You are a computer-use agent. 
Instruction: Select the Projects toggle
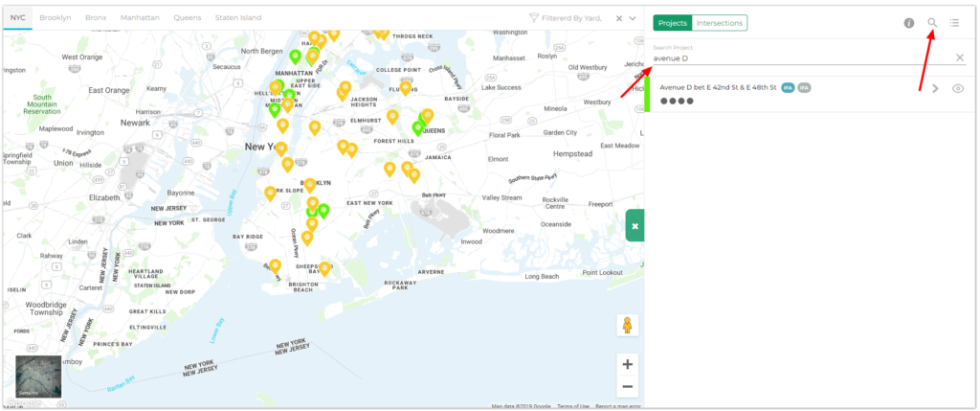pos(673,22)
